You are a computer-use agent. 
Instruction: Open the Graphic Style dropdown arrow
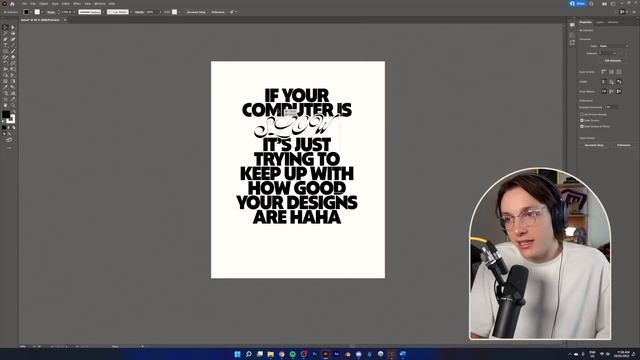coord(180,12)
